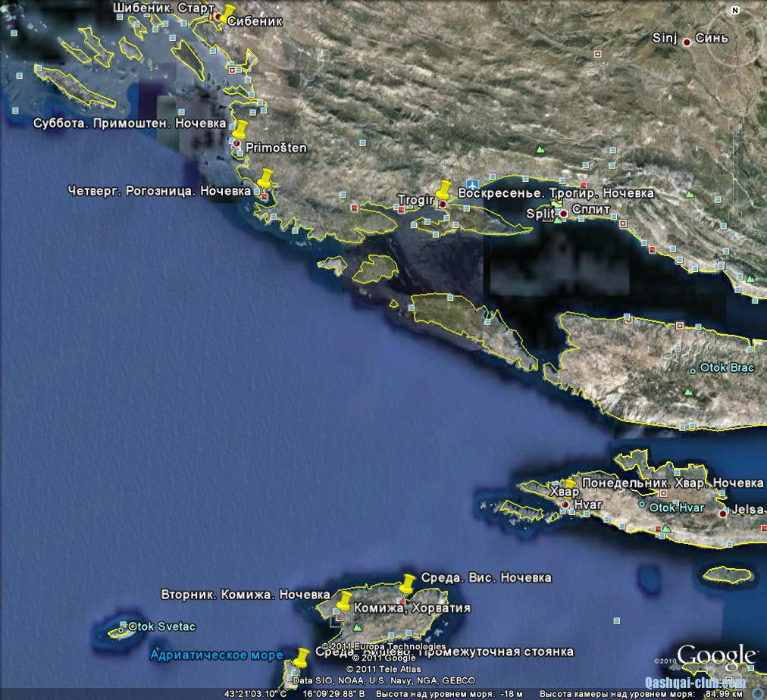The width and height of the screenshot is (767, 700).
Task: Select the Примоштен overnight pushpin
Action: (x=241, y=130)
